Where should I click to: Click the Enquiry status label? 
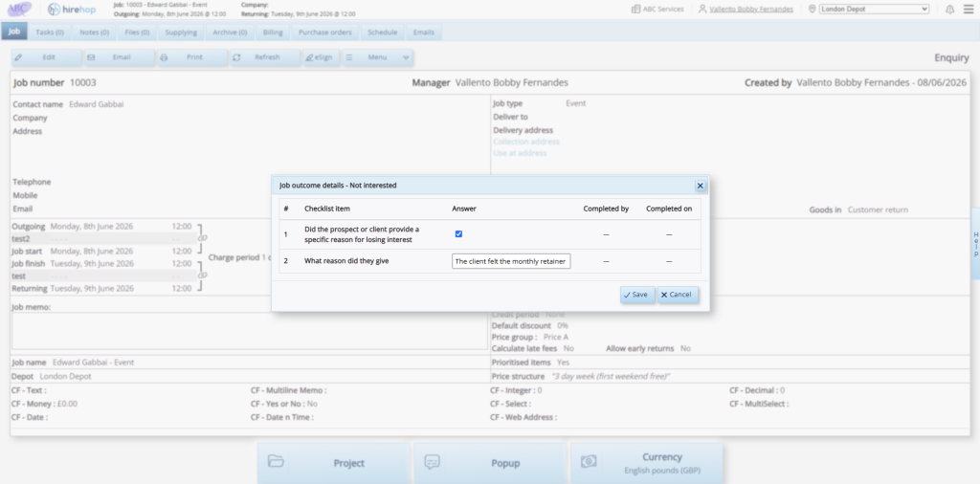tap(952, 57)
